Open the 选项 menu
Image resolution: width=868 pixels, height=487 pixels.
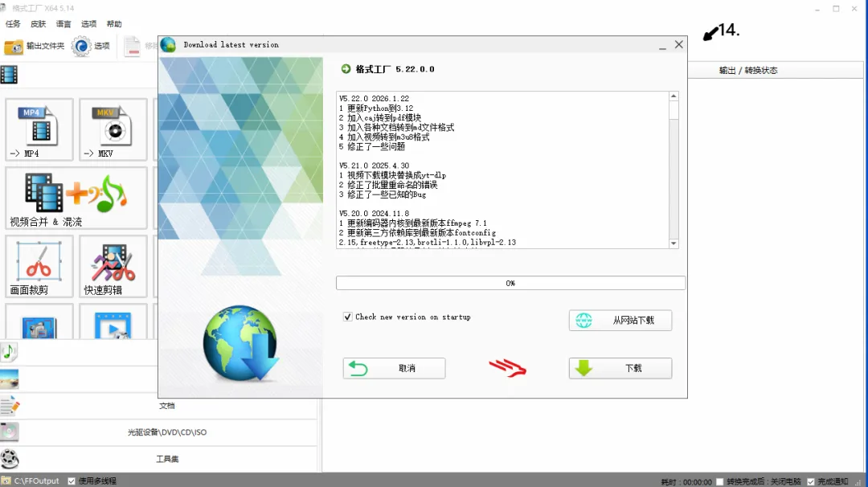point(88,24)
